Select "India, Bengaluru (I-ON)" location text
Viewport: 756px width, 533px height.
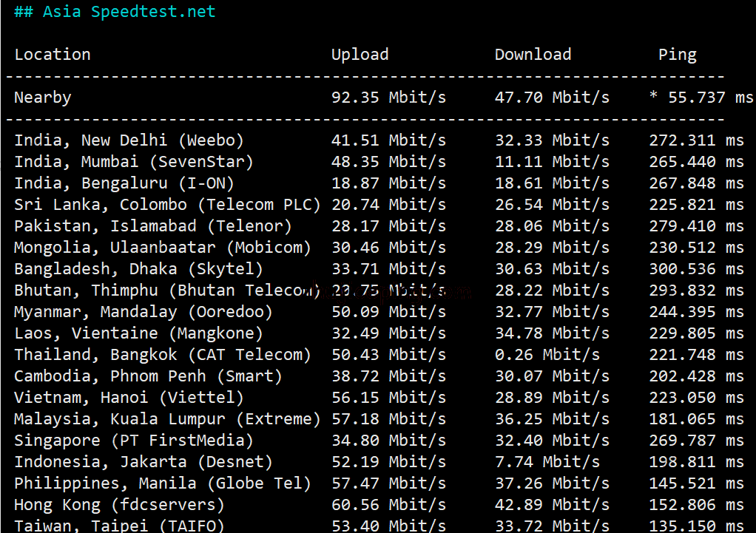point(124,183)
